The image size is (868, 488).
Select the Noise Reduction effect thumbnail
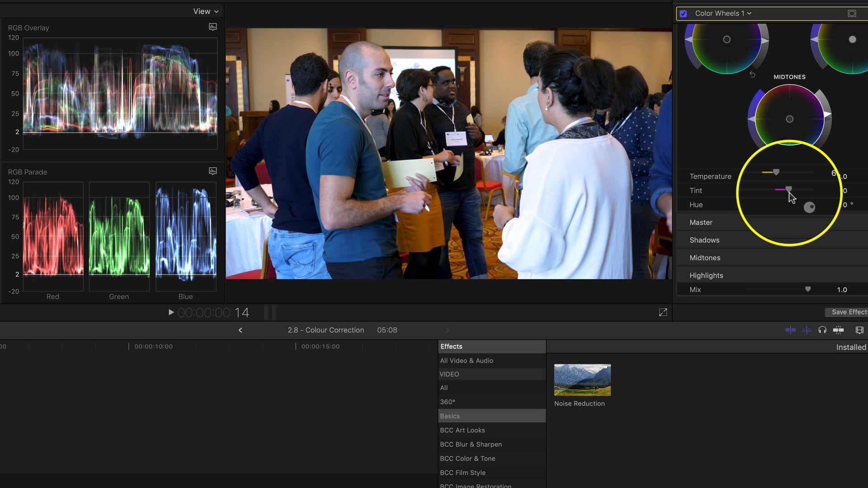point(582,380)
